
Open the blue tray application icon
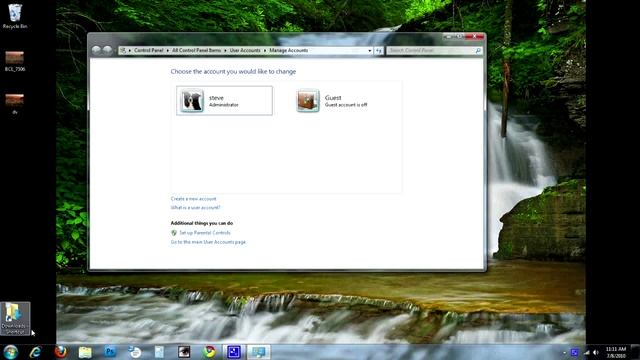pyautogui.click(x=574, y=352)
